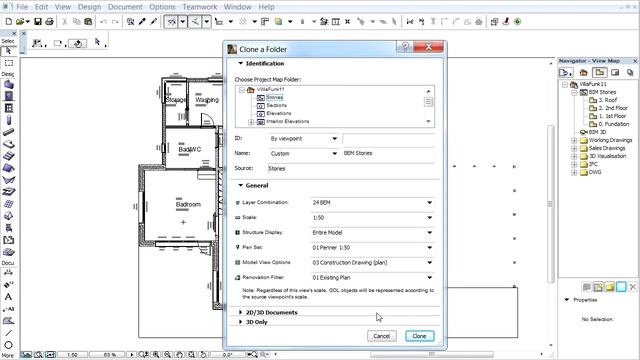
Task: Open the Structure Display dropdown
Action: 372,233
